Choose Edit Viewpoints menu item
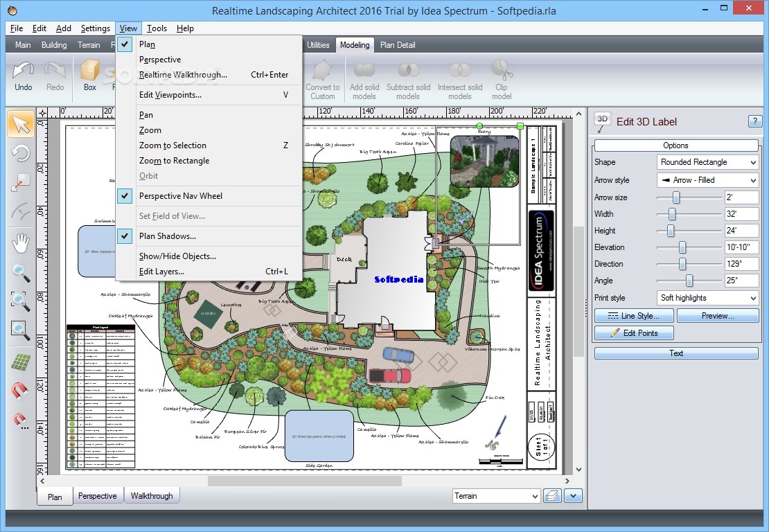Screen dimensions: 769x532 click(209, 95)
